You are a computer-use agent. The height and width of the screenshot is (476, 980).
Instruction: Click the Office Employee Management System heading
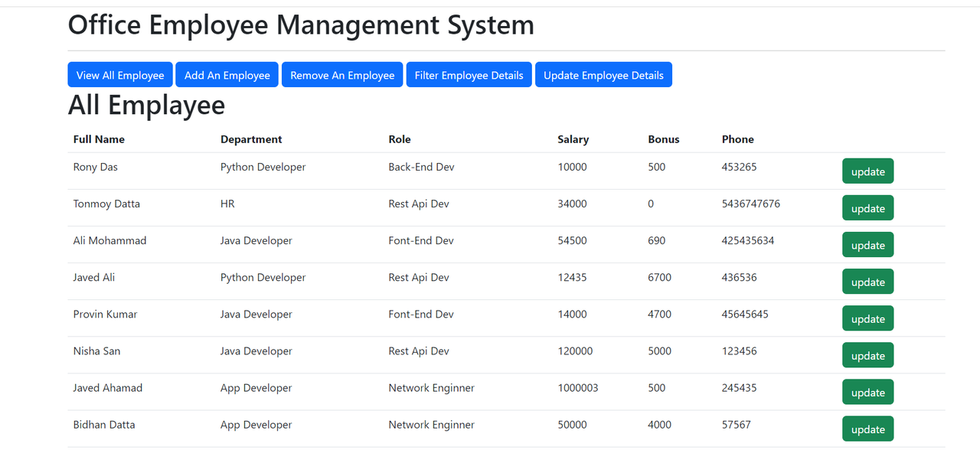[x=301, y=25]
